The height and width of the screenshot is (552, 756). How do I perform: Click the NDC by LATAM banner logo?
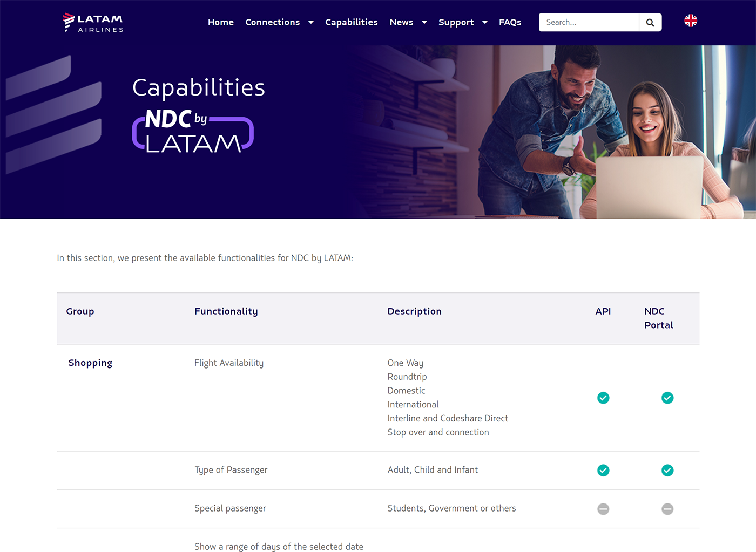pos(193,132)
